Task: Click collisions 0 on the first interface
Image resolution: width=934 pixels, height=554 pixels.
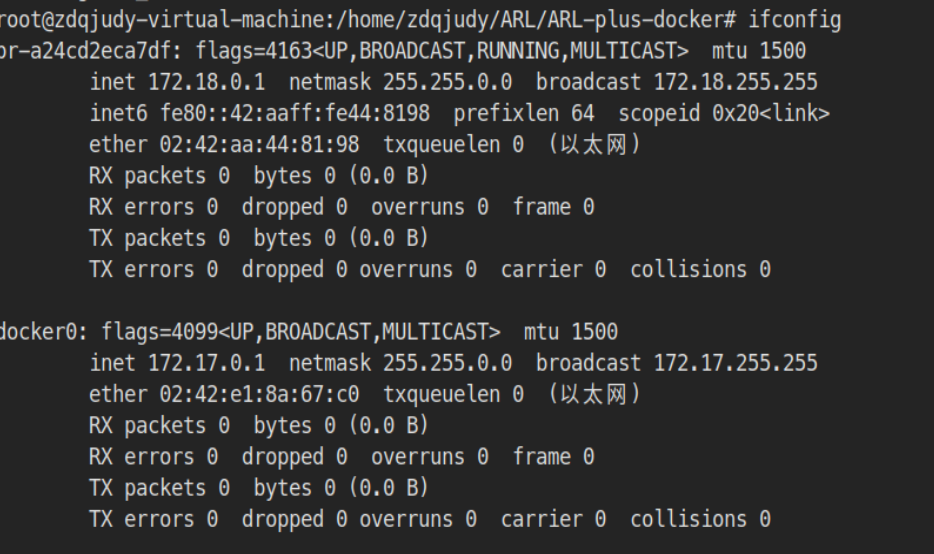Action: click(700, 270)
